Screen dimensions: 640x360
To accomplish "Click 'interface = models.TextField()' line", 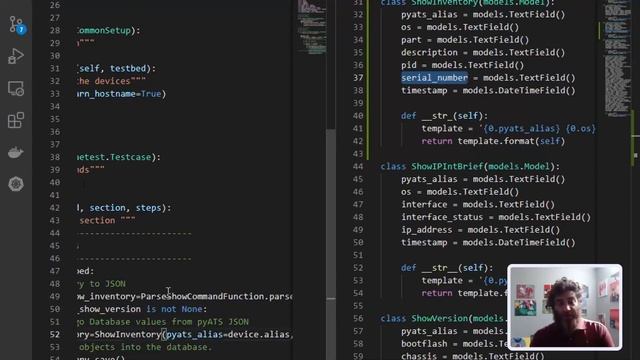I will click(478, 204).
